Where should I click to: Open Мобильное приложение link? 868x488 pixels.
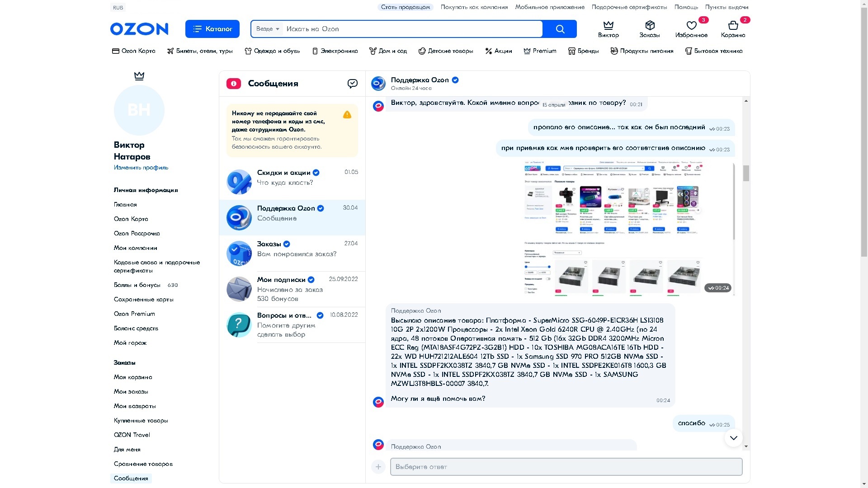(550, 7)
